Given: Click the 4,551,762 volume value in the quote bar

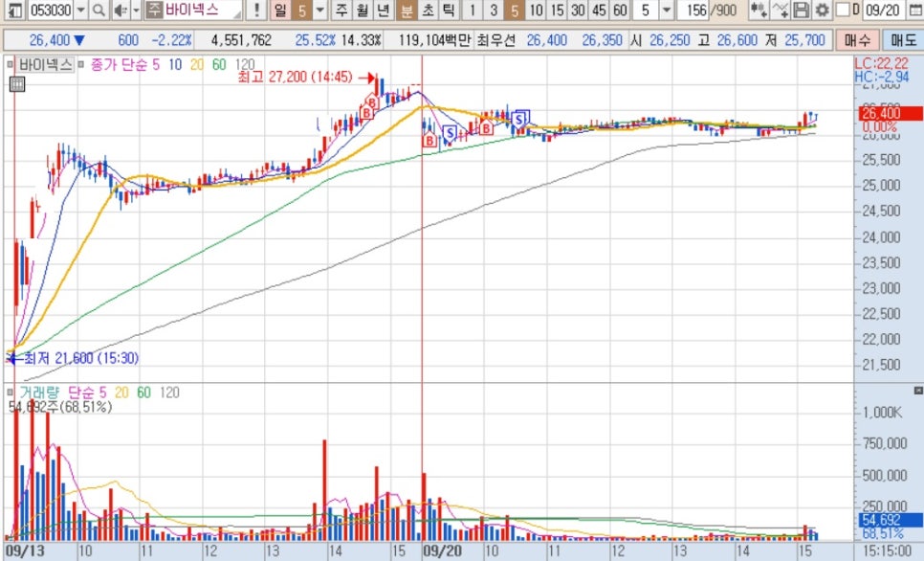Looking at the screenshot, I should (241, 40).
